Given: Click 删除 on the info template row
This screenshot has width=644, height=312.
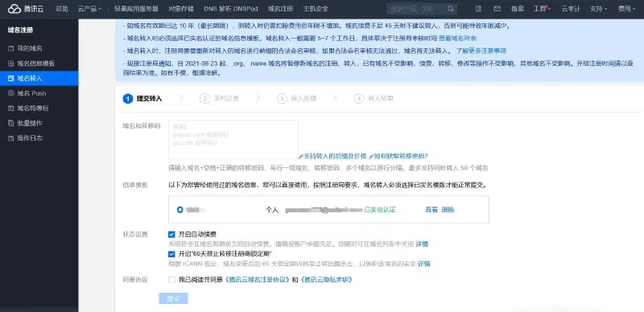Looking at the screenshot, I should pos(448,210).
